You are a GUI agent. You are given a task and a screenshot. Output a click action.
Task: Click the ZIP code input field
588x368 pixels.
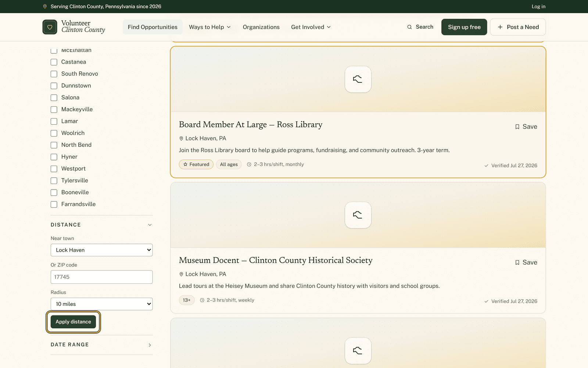[x=101, y=277]
